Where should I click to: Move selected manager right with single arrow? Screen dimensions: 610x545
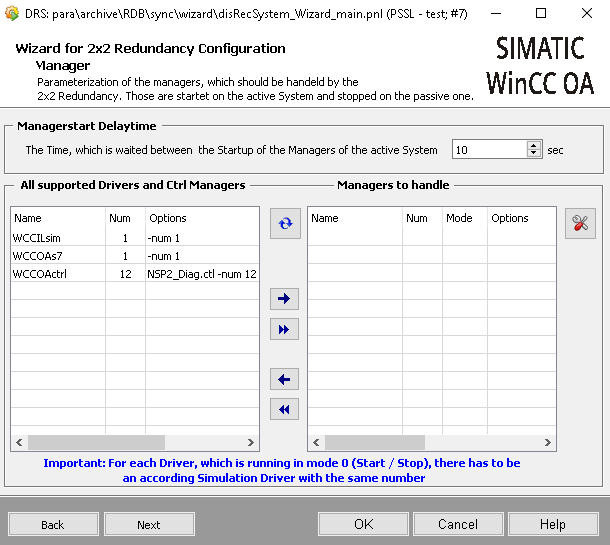[285, 298]
